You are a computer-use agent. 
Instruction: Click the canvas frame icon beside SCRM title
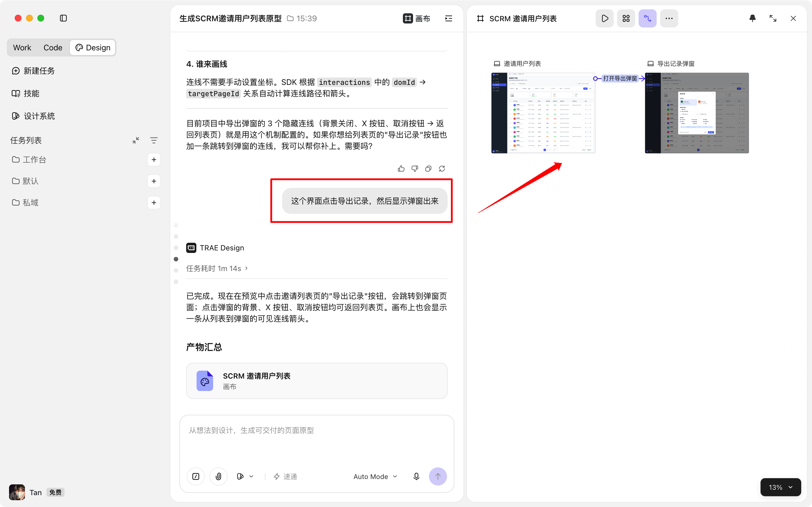click(x=480, y=18)
